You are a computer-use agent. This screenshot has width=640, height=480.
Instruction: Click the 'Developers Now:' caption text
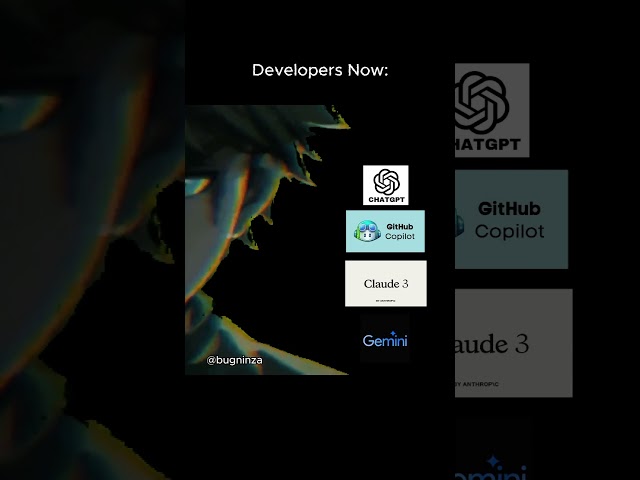(320, 70)
